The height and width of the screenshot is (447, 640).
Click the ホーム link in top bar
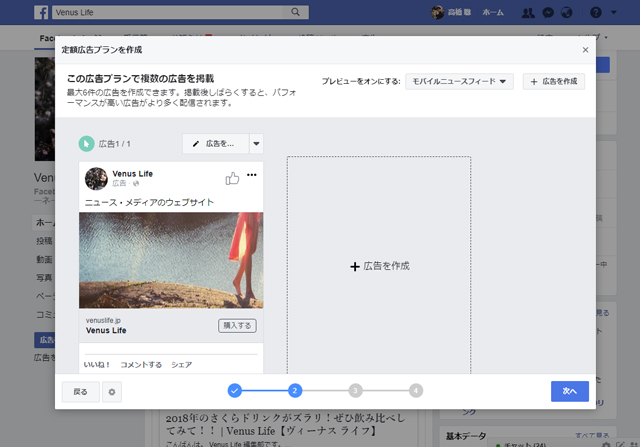[493, 13]
